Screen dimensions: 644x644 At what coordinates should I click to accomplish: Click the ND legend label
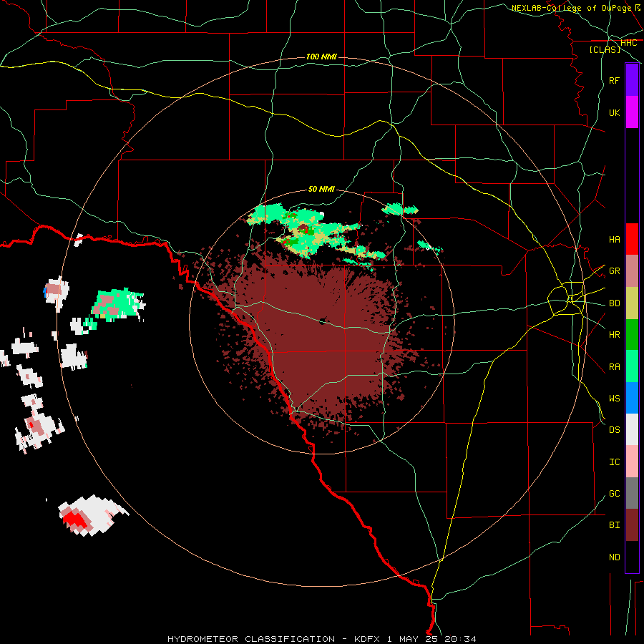point(614,557)
